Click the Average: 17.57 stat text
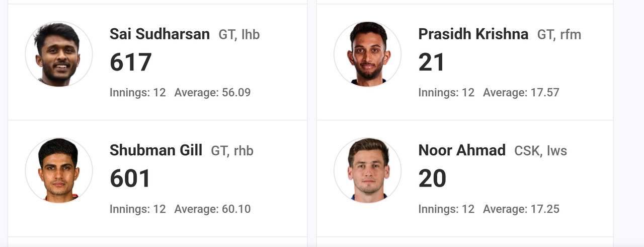Screen dimensions: 644x247 (x=521, y=93)
